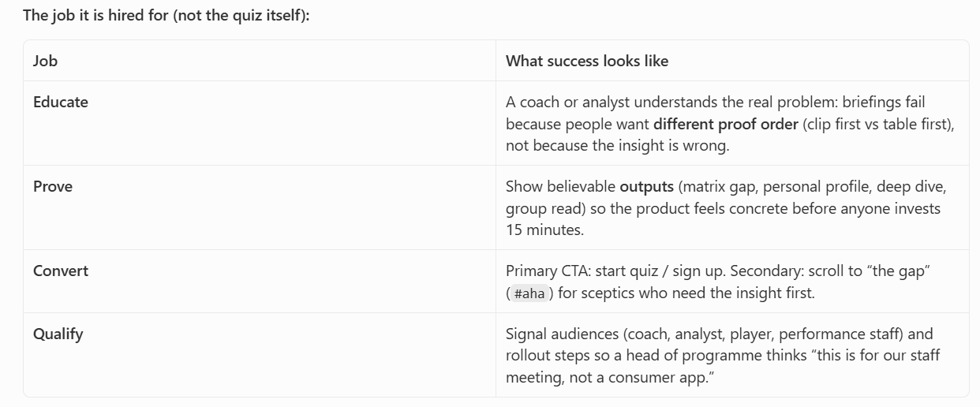The height and width of the screenshot is (407, 980).
Task: Select the "Educate" row label
Action: [x=61, y=102]
